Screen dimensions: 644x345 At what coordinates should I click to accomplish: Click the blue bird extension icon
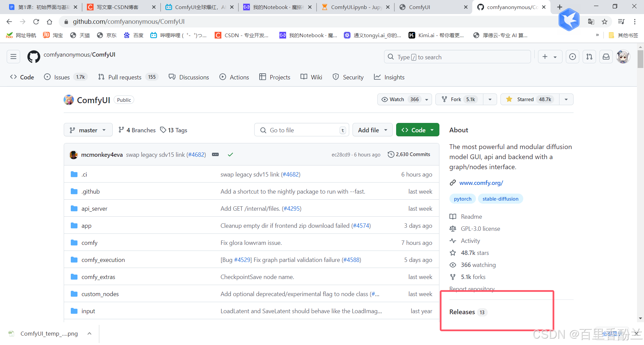tap(569, 20)
